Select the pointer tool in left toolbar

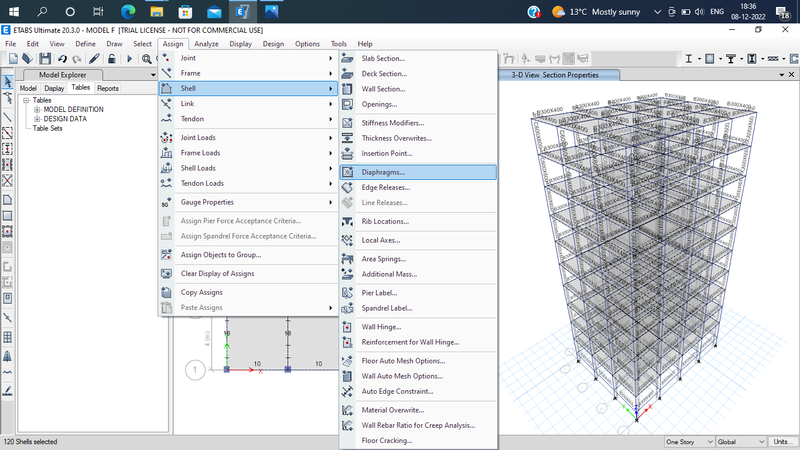(x=8, y=82)
